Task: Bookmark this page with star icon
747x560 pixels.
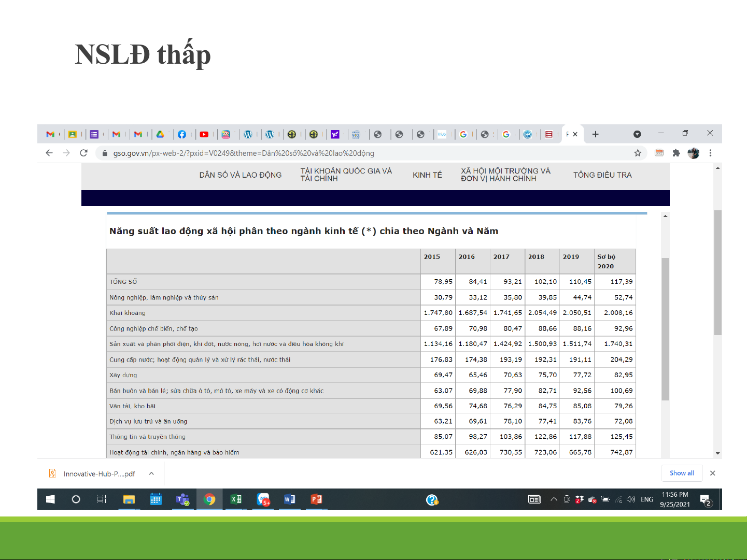Action: click(x=638, y=153)
